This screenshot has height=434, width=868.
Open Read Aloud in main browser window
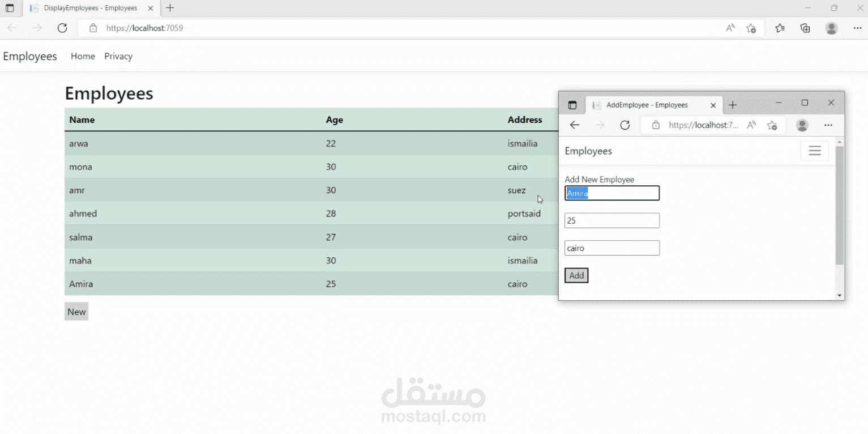(730, 28)
